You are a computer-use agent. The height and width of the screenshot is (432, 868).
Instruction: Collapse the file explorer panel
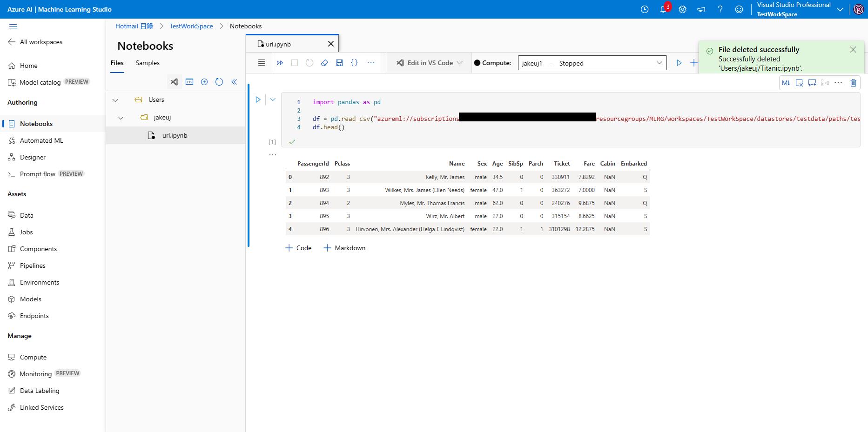(234, 82)
